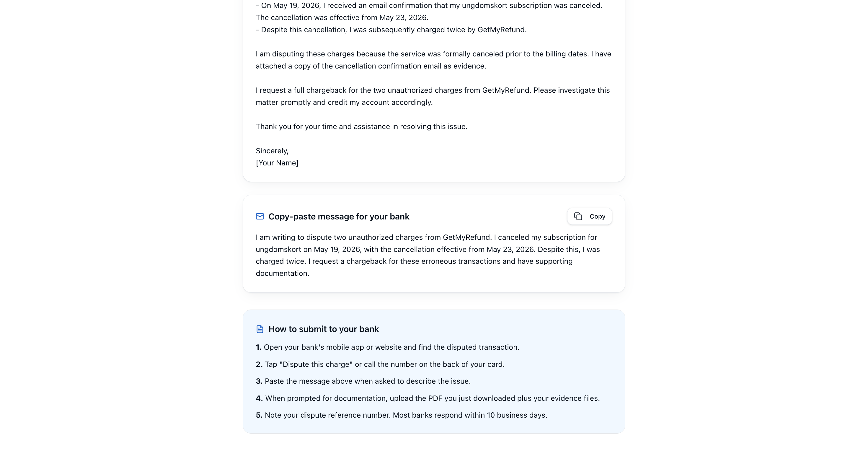This screenshot has height=459, width=868.
Task: Click step 2 mentioning 'Dispute this charge'
Action: [x=380, y=364]
